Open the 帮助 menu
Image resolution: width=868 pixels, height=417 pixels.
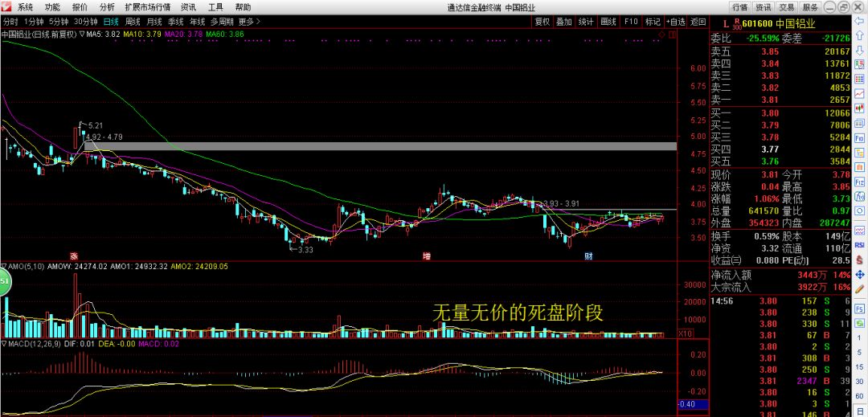pos(243,7)
